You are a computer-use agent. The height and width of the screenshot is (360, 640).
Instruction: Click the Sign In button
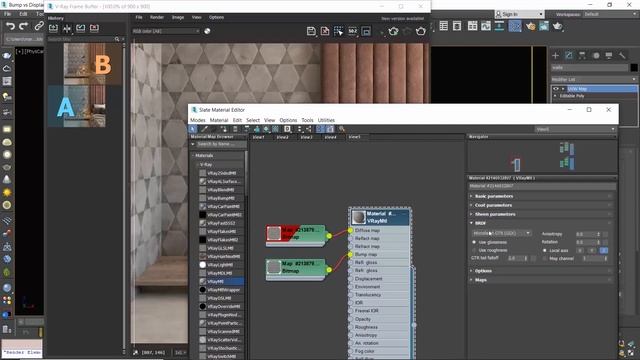coord(520,14)
